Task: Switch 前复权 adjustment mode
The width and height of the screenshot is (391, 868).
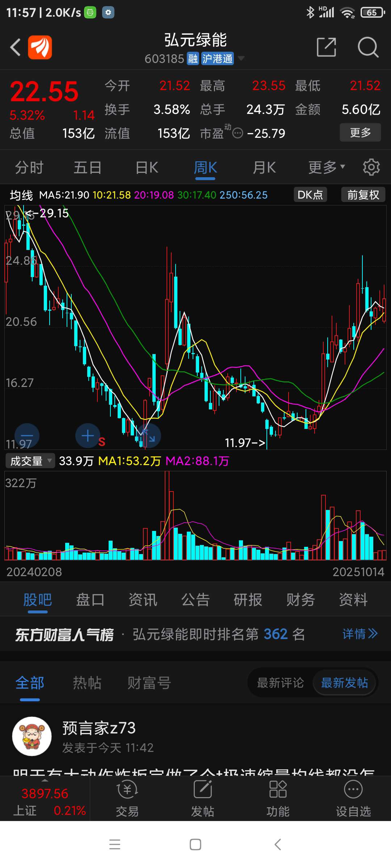Action: [x=363, y=195]
